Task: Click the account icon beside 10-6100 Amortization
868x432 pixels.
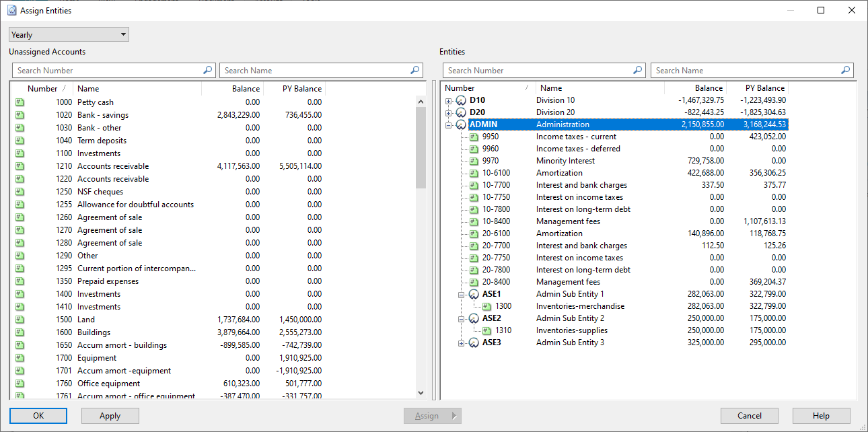Action: tap(474, 173)
